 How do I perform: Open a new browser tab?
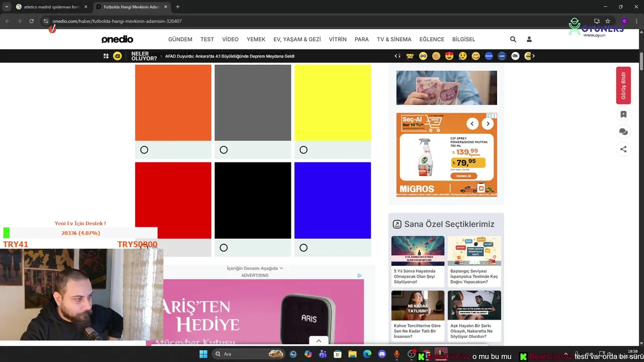178,7
